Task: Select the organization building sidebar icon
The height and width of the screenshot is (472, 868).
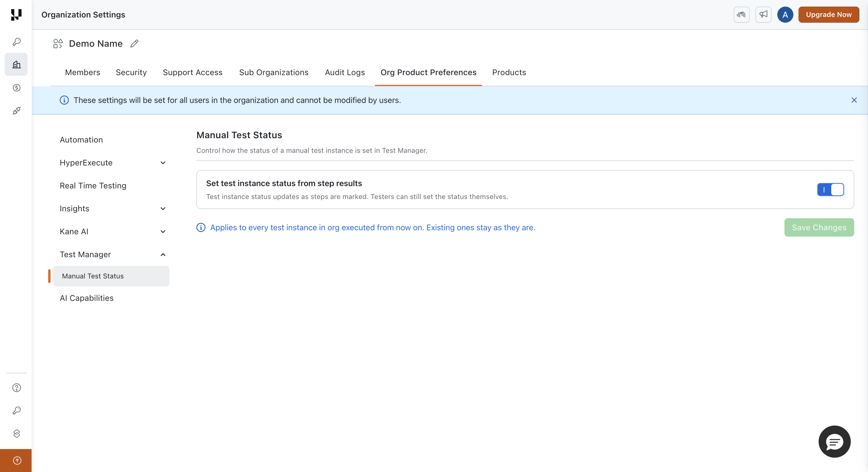Action: (x=17, y=64)
